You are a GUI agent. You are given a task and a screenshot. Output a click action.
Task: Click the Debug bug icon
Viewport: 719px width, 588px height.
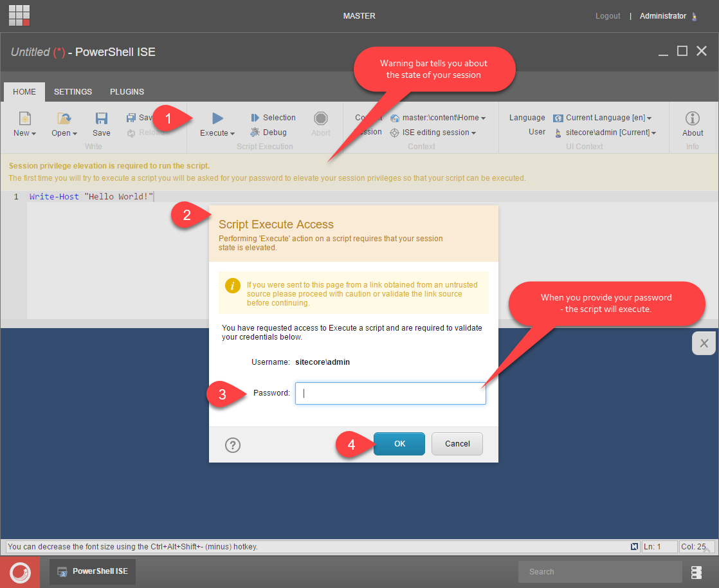tap(255, 133)
